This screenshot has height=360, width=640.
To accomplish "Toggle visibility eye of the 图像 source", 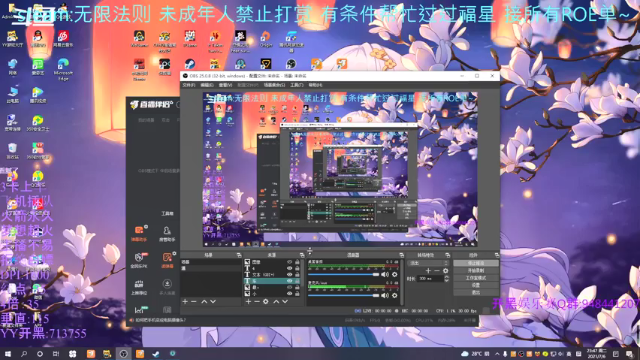I will coord(289,262).
